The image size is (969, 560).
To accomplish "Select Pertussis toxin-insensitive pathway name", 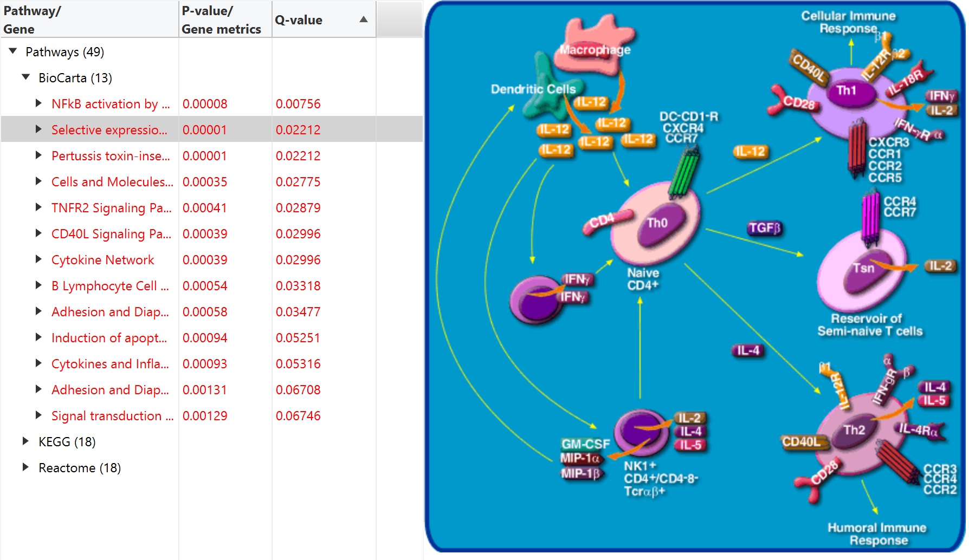I will tap(111, 155).
